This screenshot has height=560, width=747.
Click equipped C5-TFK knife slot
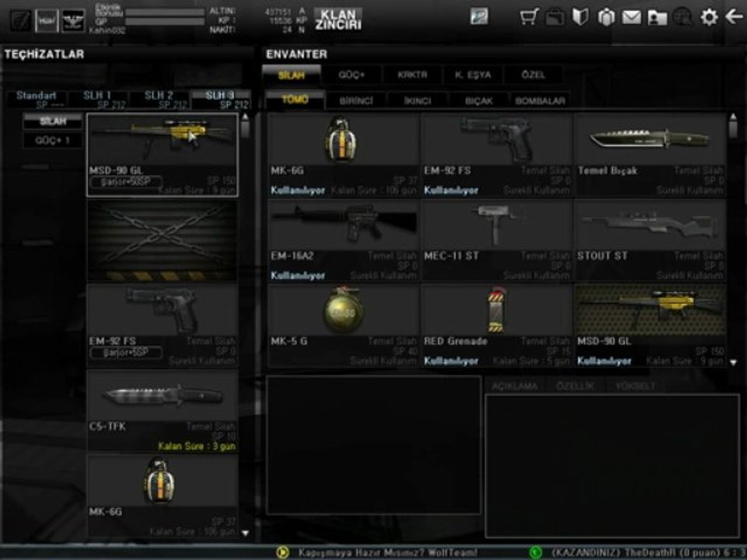click(163, 411)
